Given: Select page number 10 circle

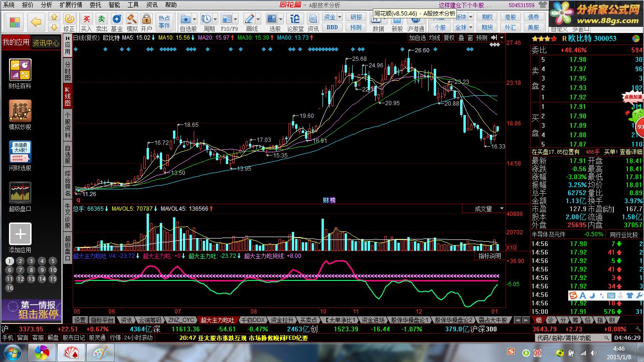Looking at the screenshot, I should [53, 270].
